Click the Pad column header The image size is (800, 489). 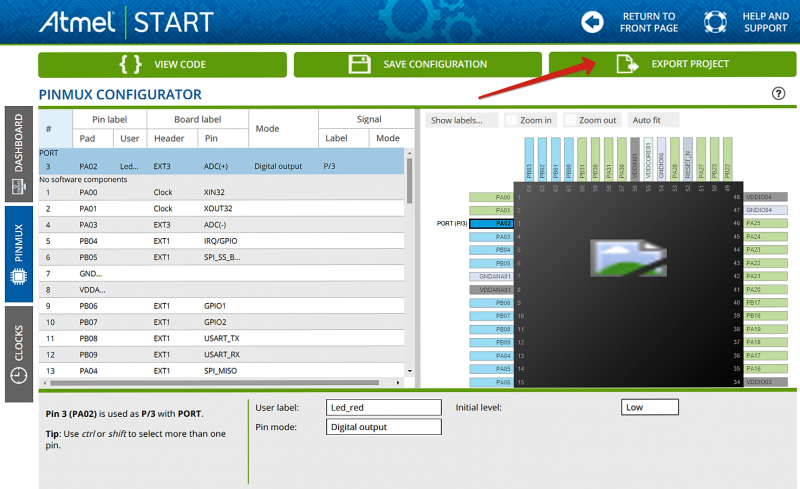point(92,138)
